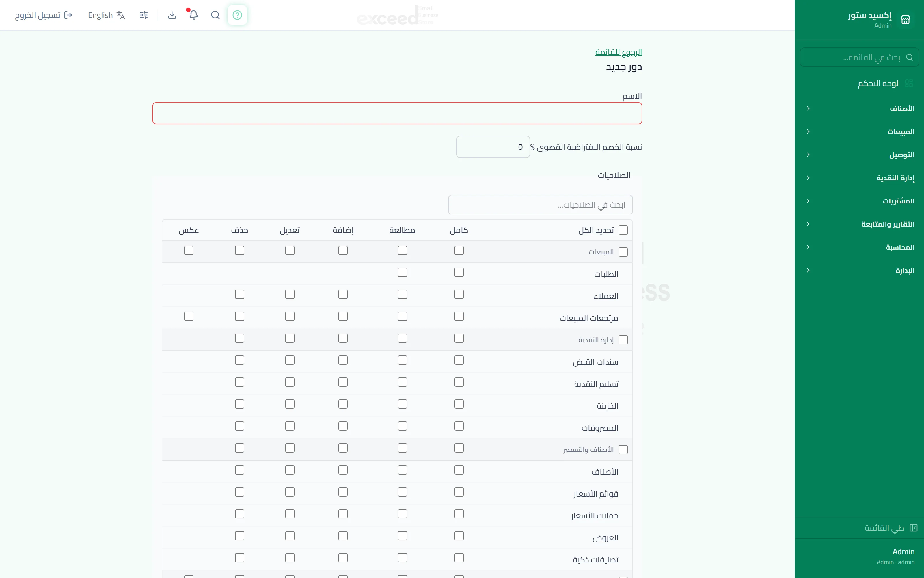Follow the الرجوع للقائمة link
This screenshot has height=578, width=924.
coord(619,52)
